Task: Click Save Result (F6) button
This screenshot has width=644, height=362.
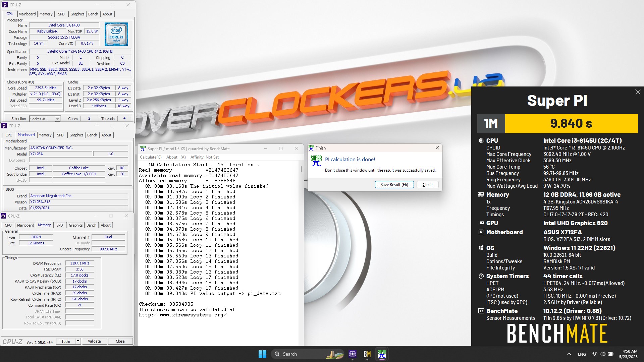Action: pos(394,185)
